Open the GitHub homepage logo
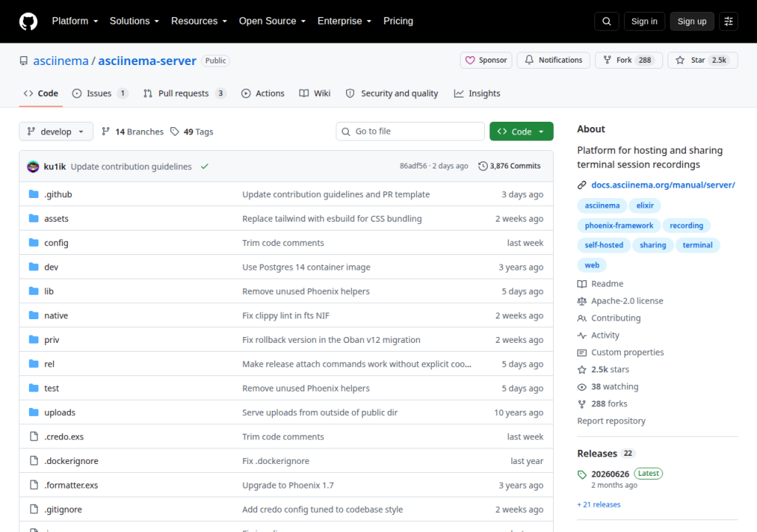Image resolution: width=757 pixels, height=532 pixels. pyautogui.click(x=28, y=21)
